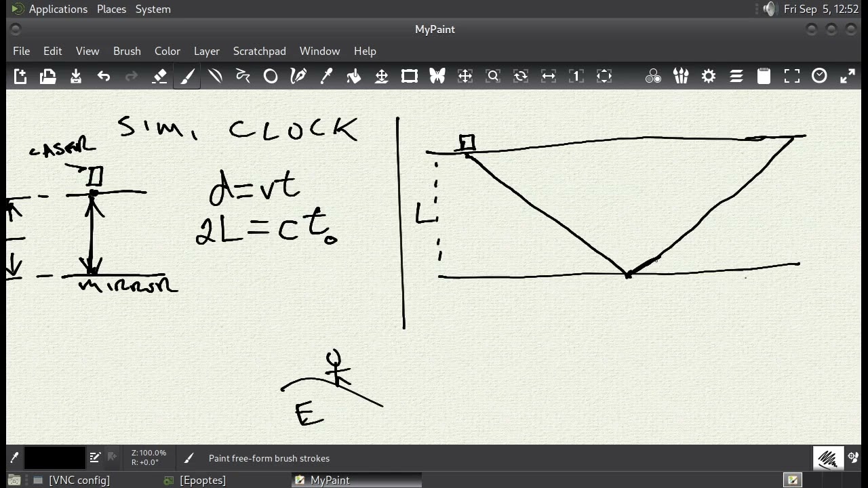This screenshot has height=488, width=868.
Task: Click the black current color swatch
Action: pos(55,458)
